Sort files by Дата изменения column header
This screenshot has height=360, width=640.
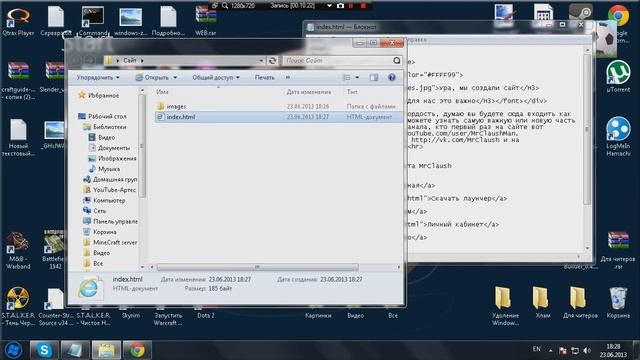(309, 92)
